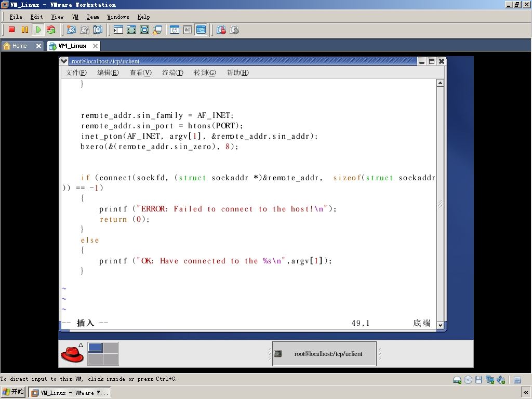Open the Help menu in VMware
The height and width of the screenshot is (399, 532).
pyautogui.click(x=143, y=17)
